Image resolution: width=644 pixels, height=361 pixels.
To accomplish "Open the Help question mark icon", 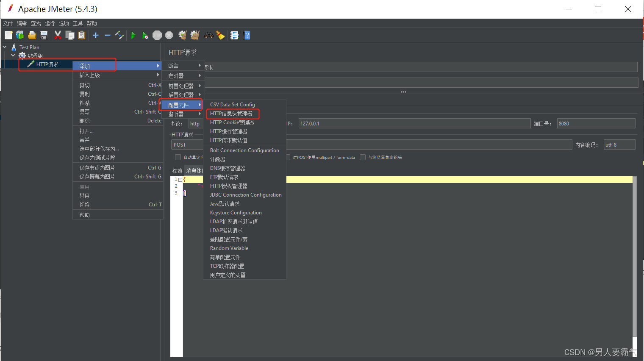I will (247, 35).
